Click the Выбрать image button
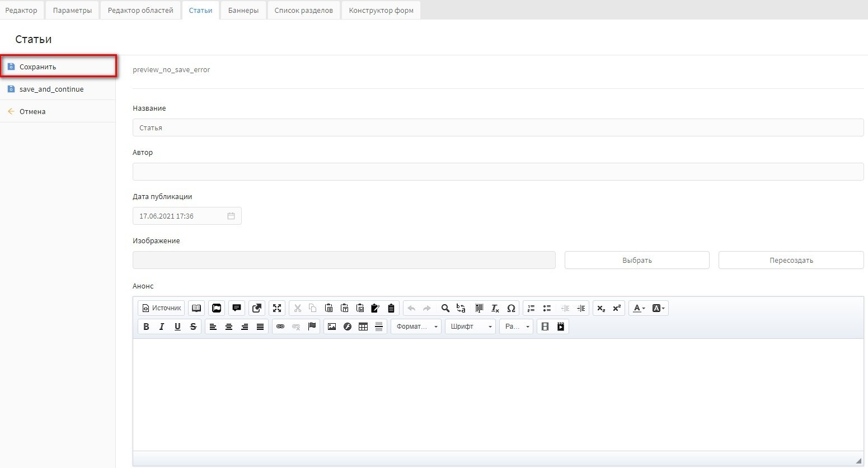 coord(637,260)
